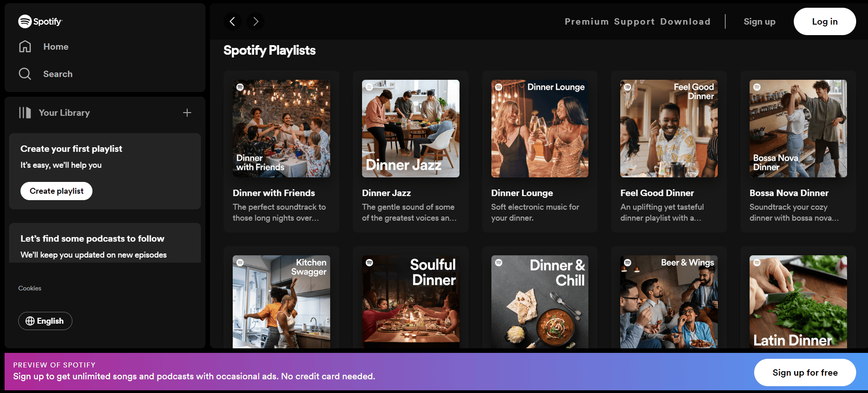Open the Cookies link
This screenshot has height=393, width=868.
click(30, 288)
